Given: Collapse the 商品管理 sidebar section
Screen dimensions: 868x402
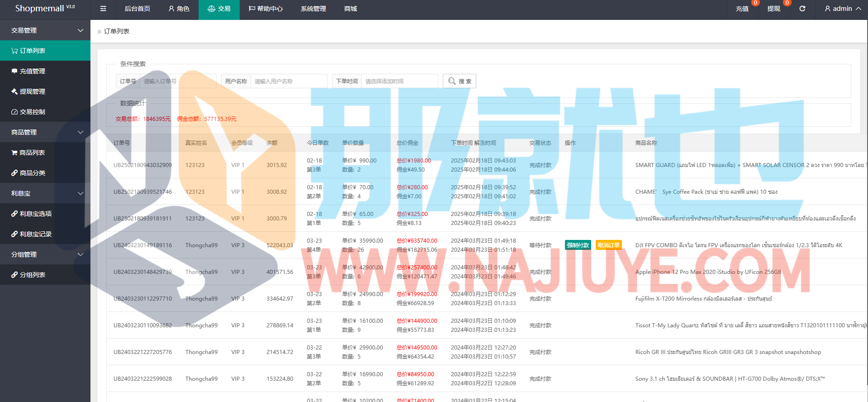Looking at the screenshot, I should pos(80,132).
